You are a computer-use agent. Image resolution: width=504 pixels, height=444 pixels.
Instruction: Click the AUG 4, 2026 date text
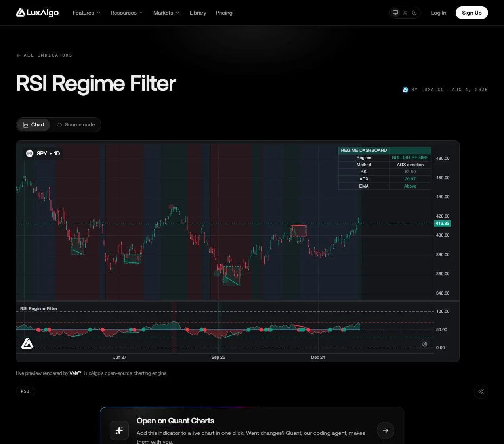(470, 90)
